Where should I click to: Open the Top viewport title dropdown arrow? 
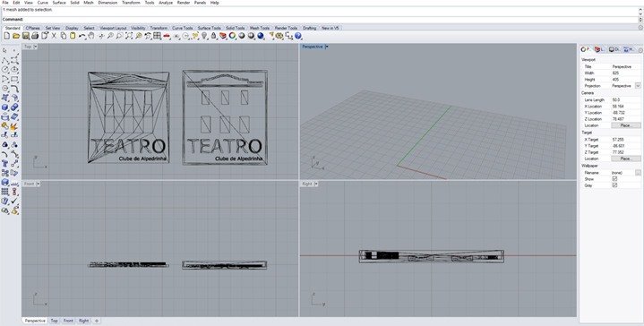coord(36,47)
